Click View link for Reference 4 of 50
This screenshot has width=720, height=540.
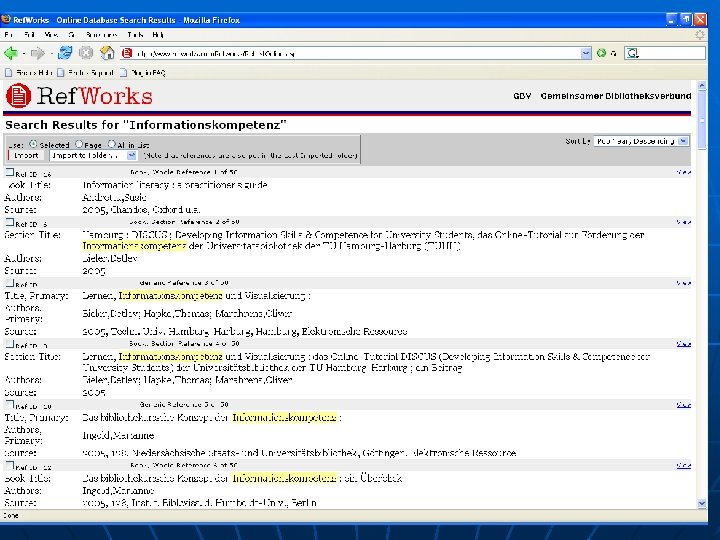[684, 343]
